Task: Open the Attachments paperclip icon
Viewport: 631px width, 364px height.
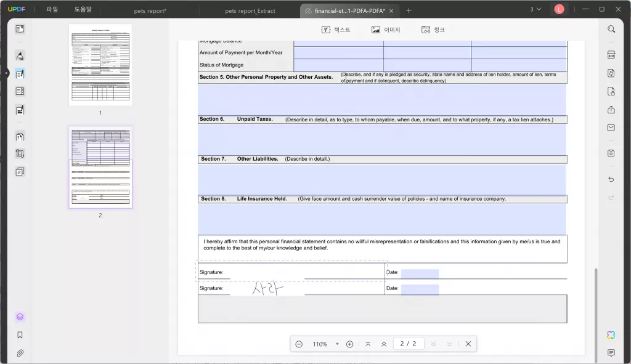Action: tap(20, 353)
